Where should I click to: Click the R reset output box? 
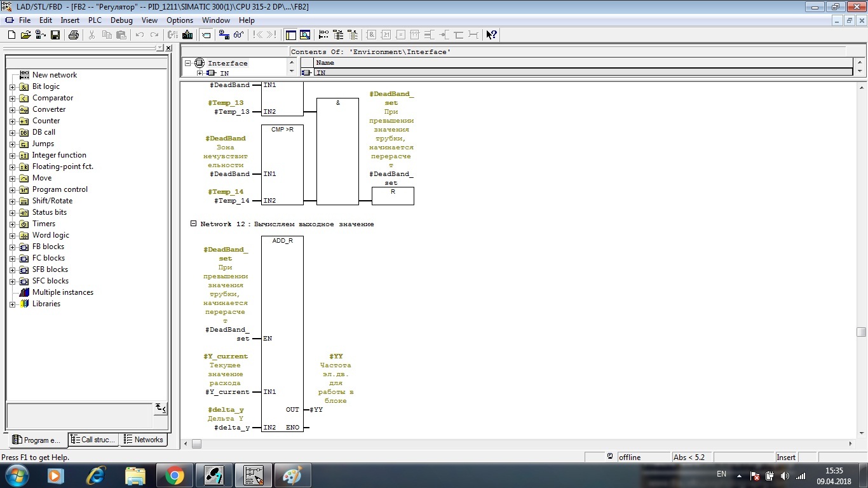[393, 196]
